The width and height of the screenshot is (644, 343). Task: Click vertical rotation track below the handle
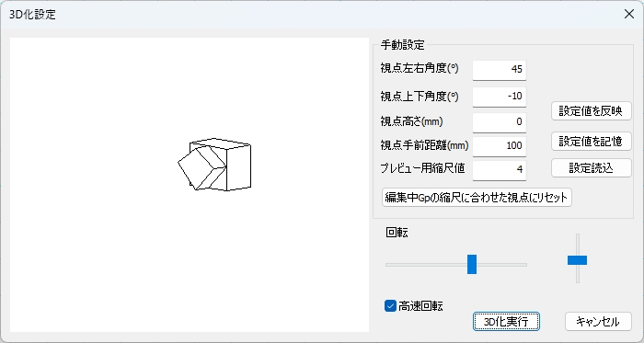click(x=578, y=274)
